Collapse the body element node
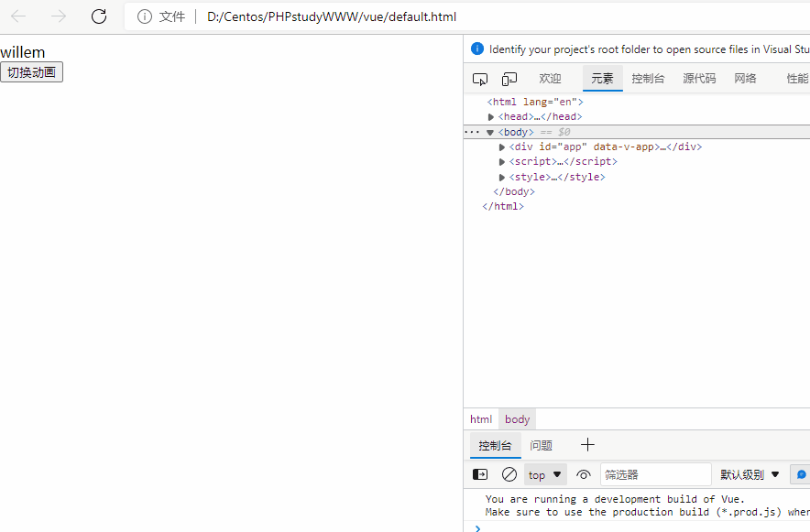The image size is (810, 532). (x=490, y=133)
